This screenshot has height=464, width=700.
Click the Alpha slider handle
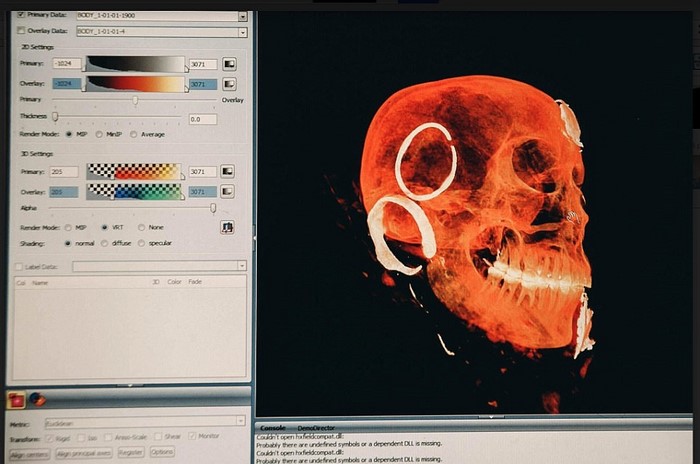coord(212,208)
